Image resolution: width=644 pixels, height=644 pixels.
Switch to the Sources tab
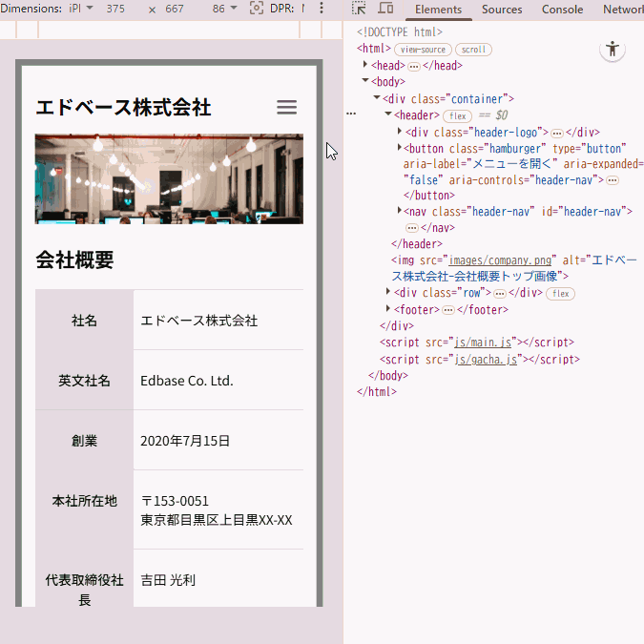tap(502, 10)
